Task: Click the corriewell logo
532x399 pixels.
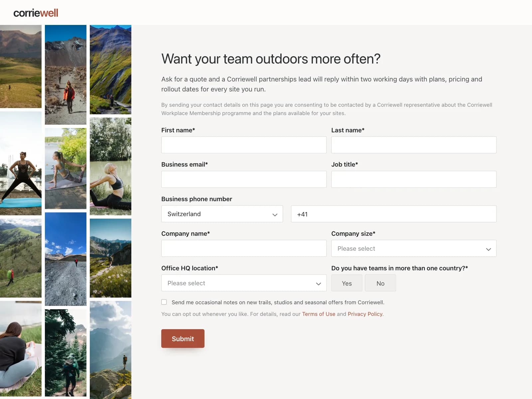Action: tap(36, 13)
